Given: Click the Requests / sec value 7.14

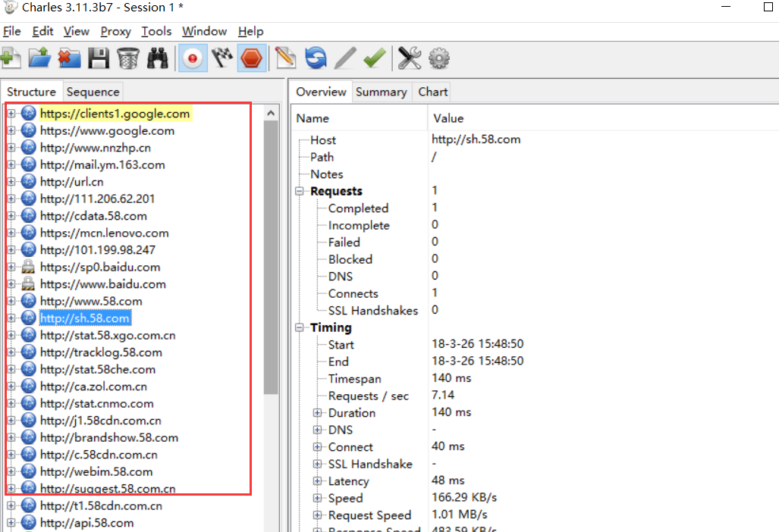Looking at the screenshot, I should click(x=443, y=395).
